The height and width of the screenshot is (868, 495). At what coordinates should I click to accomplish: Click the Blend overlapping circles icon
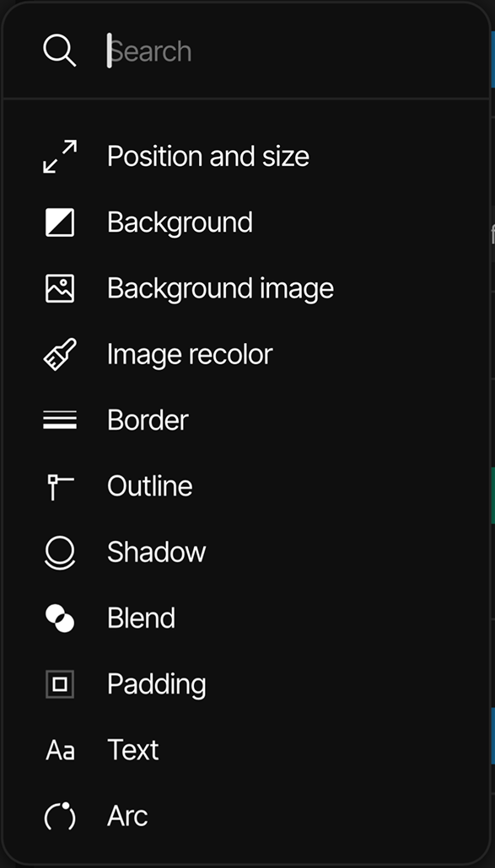[59, 617]
